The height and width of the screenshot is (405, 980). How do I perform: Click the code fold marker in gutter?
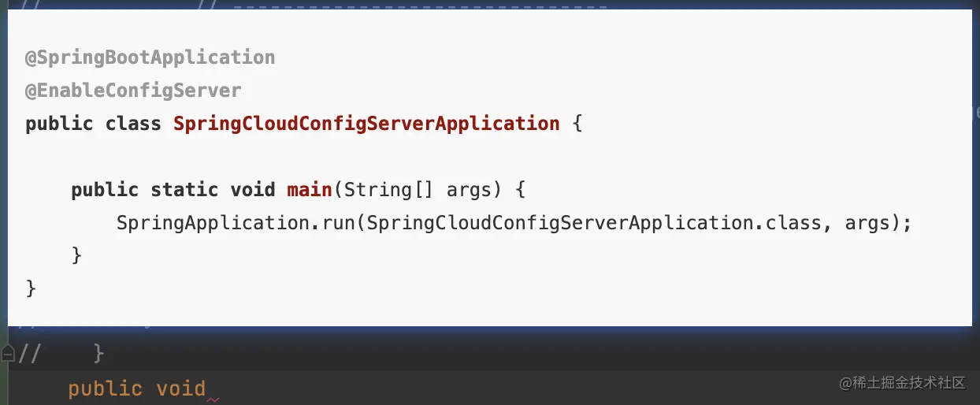pyautogui.click(x=8, y=354)
